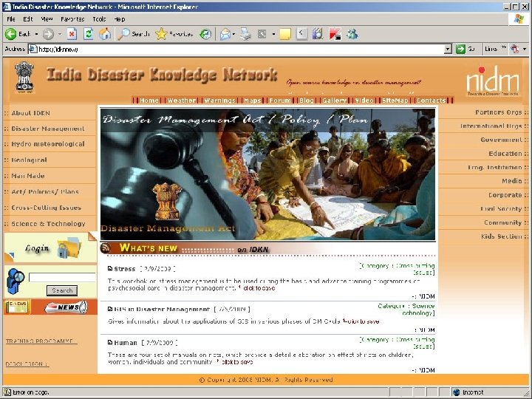Open the Blog navigation tab
The width and height of the screenshot is (532, 399).
point(307,100)
